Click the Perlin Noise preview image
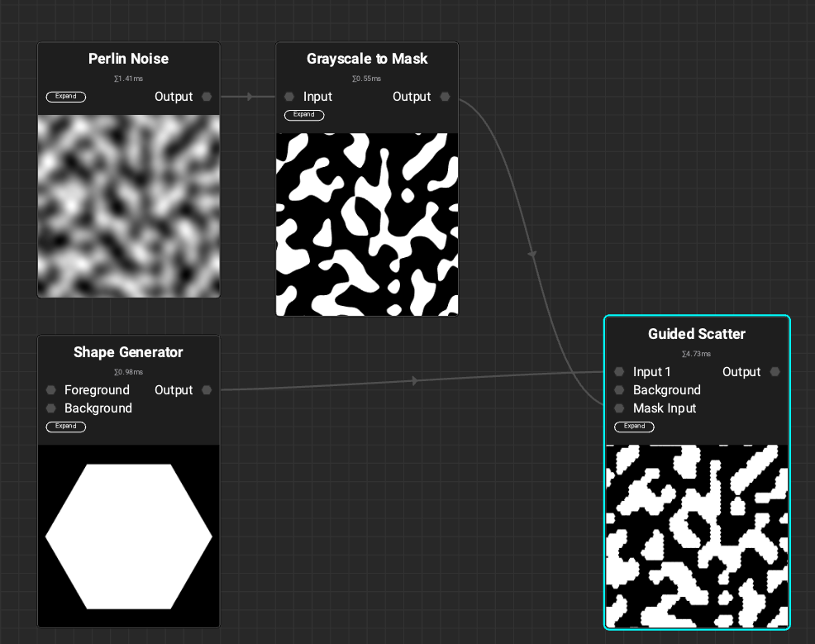Screen dimensions: 815x644 tap(129, 206)
